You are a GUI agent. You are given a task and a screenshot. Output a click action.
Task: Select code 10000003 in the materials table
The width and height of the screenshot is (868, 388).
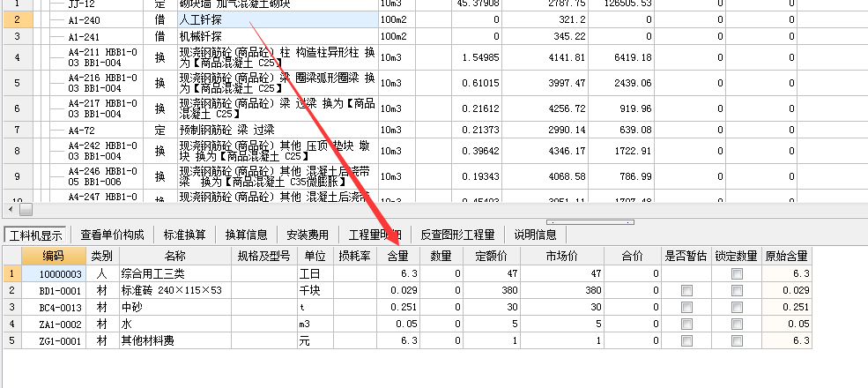54,274
